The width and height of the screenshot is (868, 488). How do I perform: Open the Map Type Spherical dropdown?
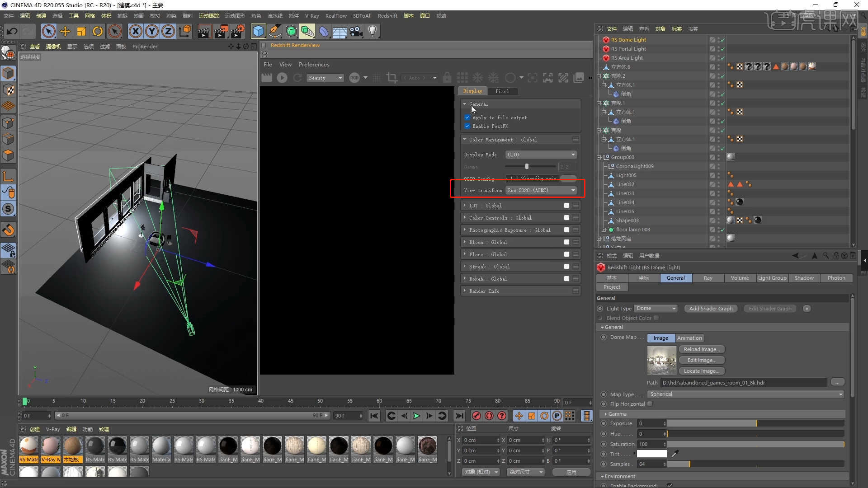click(x=745, y=394)
